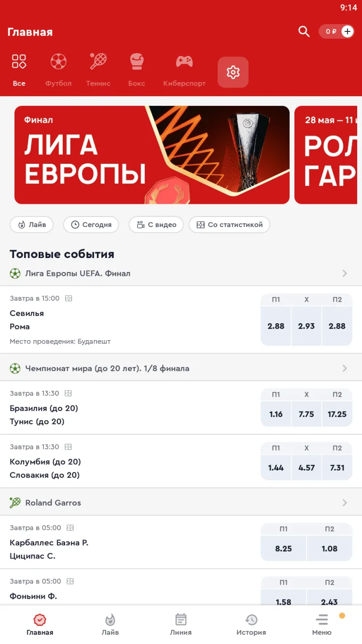Viewport: 362px width, 644px height.
Task: Open the История bottom tab
Action: 251,624
